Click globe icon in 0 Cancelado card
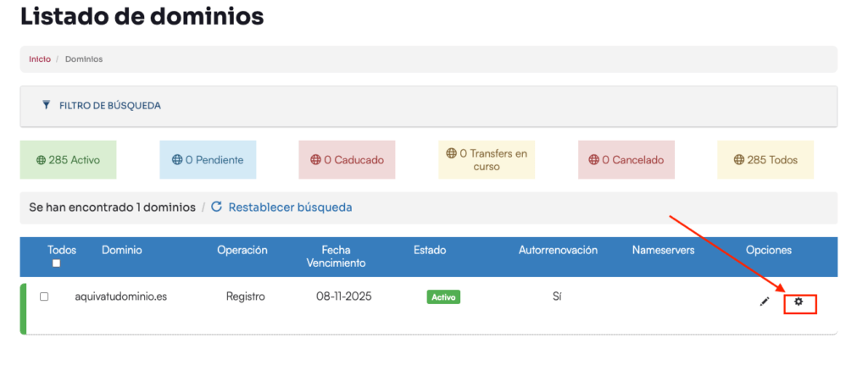 (594, 160)
